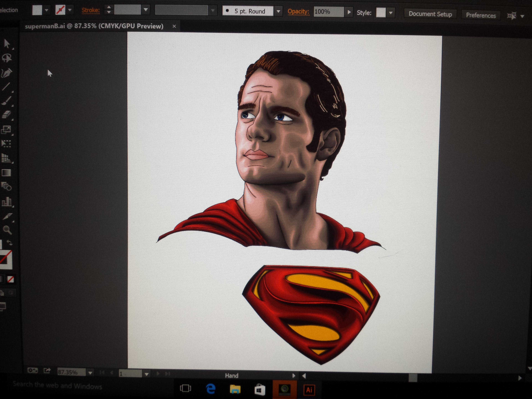Go to first artboard button
The width and height of the screenshot is (532, 399).
click(x=102, y=373)
